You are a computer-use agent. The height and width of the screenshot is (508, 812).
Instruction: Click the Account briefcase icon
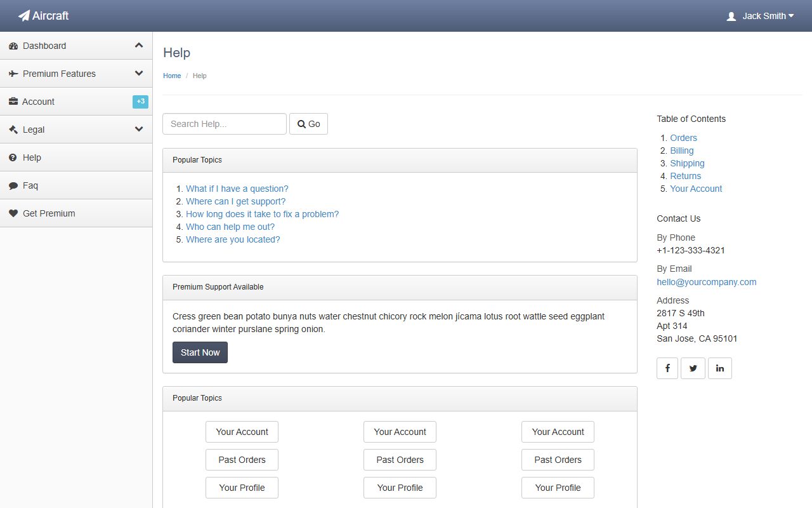coord(13,102)
